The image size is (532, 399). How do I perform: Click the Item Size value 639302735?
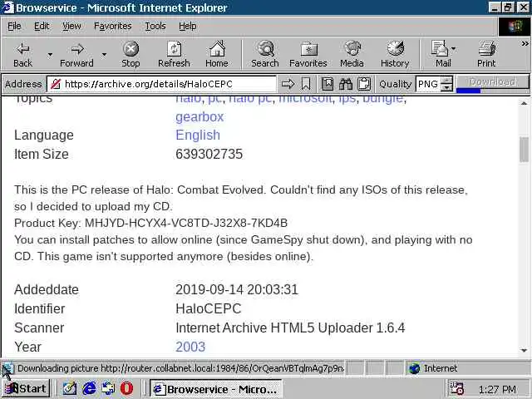(x=209, y=154)
